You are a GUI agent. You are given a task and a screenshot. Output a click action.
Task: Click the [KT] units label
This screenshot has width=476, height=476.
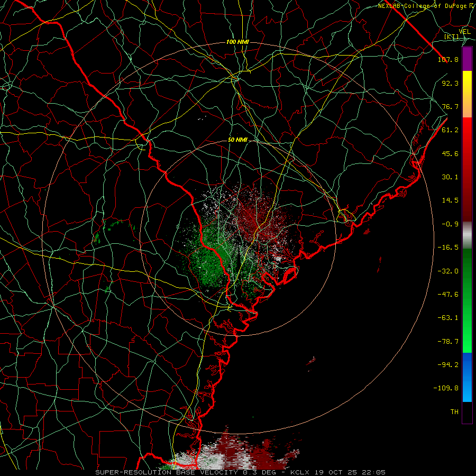451,36
